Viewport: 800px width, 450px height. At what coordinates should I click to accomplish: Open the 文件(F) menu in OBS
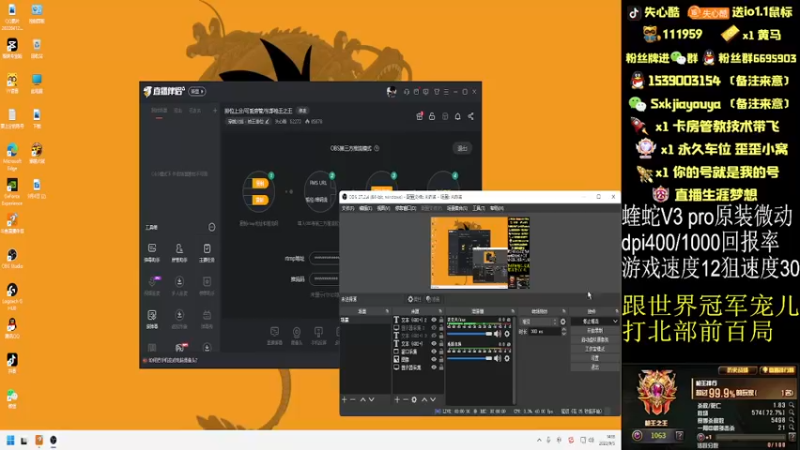click(x=347, y=208)
